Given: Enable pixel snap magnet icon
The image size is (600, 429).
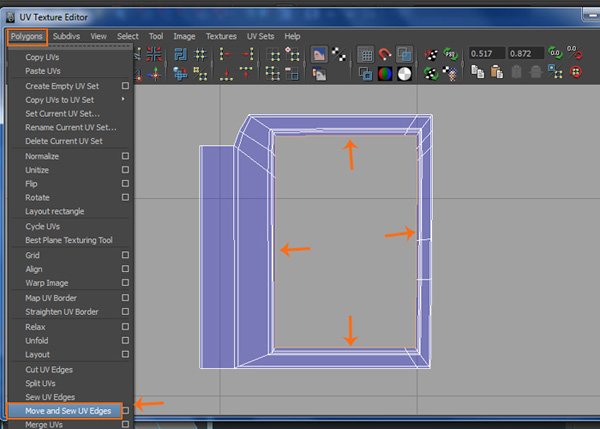Looking at the screenshot, I should pyautogui.click(x=385, y=54).
